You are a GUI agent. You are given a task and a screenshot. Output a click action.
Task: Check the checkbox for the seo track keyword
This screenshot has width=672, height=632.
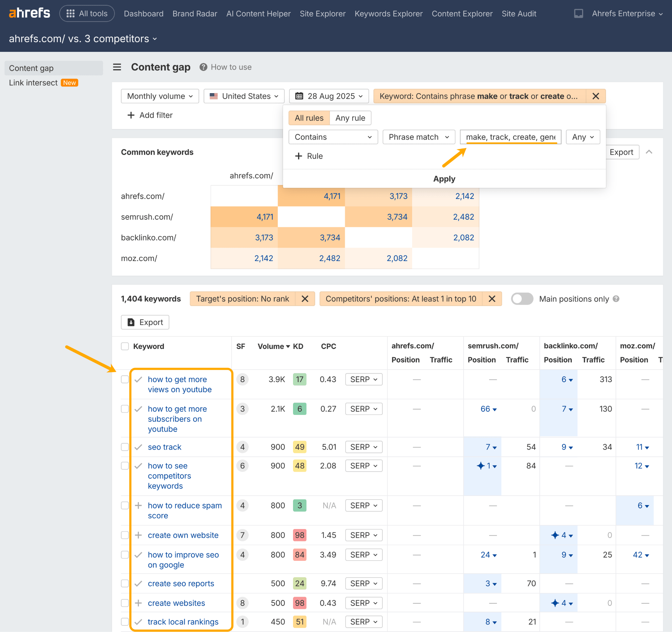(x=125, y=447)
